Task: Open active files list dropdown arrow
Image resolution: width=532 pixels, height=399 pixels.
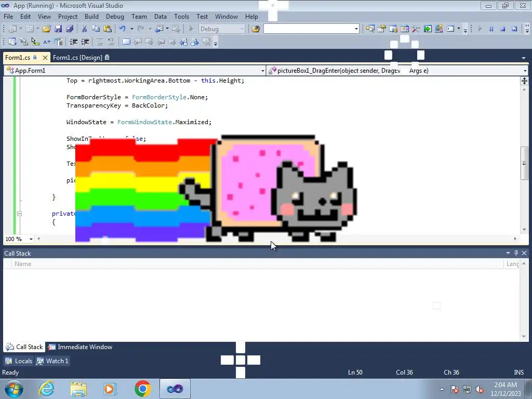Action: click(524, 58)
